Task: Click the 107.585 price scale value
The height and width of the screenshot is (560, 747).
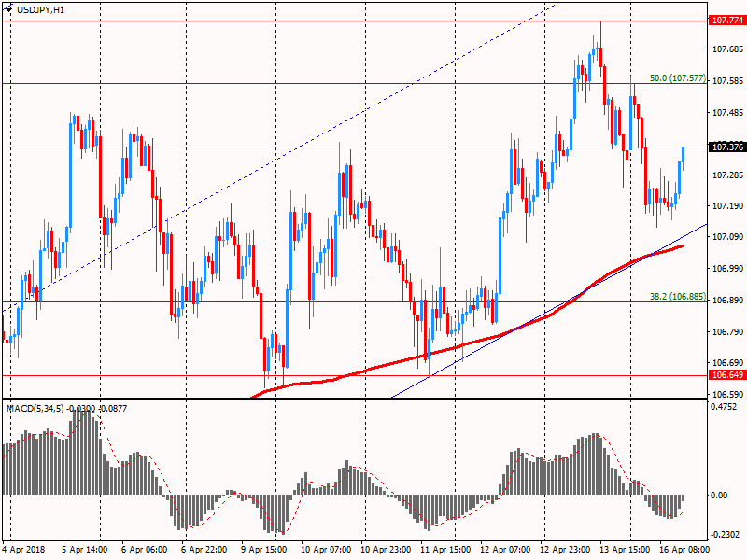Action: 727,81
